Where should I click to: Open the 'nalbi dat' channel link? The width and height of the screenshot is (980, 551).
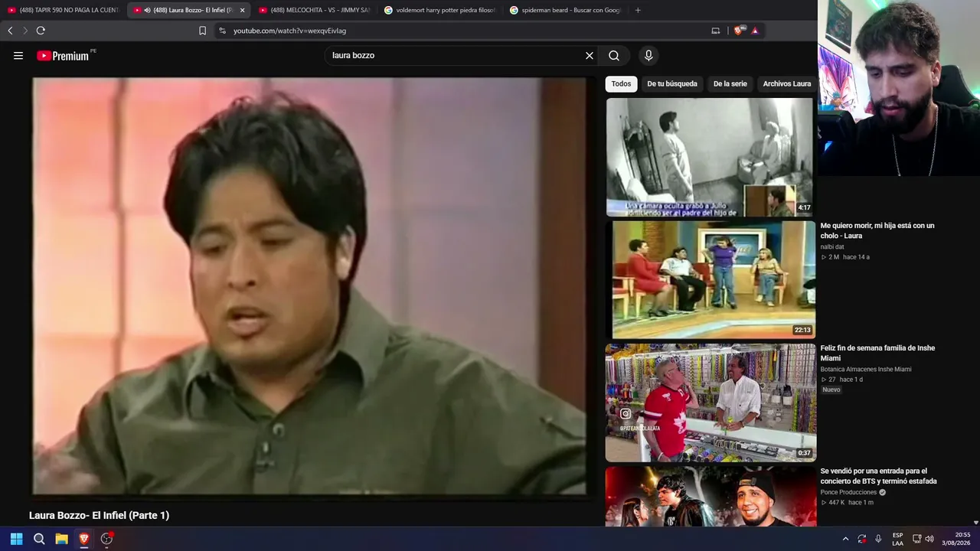click(x=832, y=246)
